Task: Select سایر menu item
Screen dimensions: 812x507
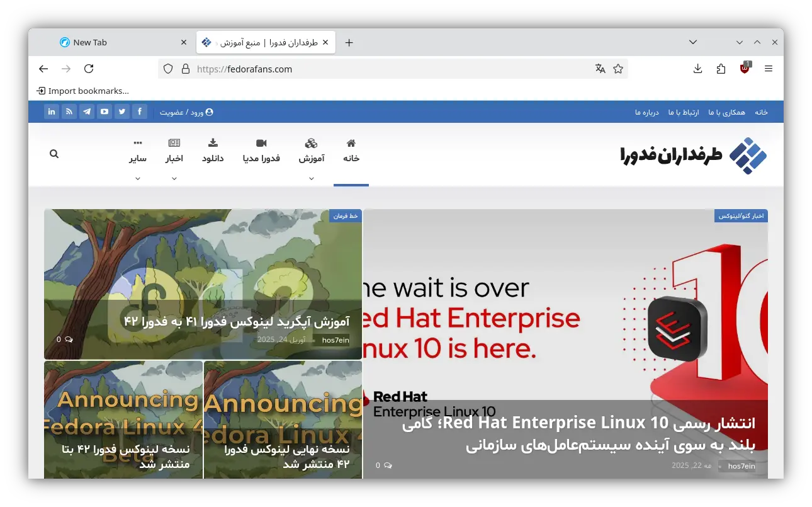Action: [x=138, y=151]
